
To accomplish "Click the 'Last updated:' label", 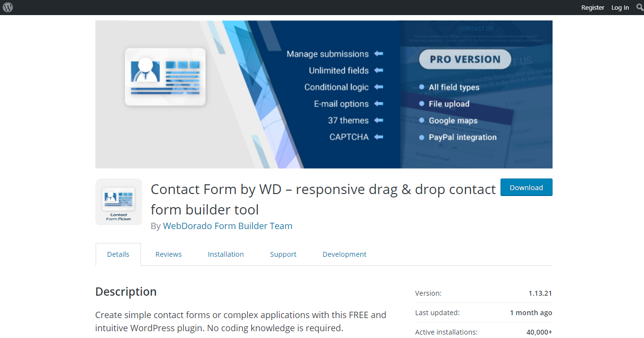I will point(437,313).
